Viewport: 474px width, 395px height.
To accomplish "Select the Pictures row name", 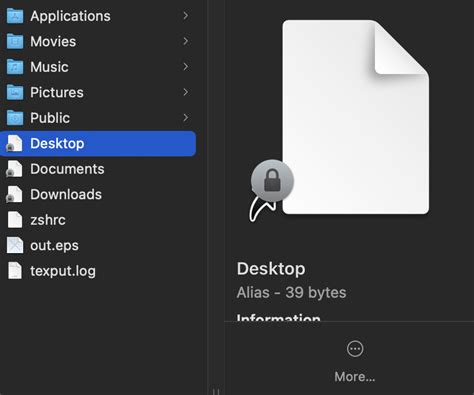I will [x=57, y=92].
